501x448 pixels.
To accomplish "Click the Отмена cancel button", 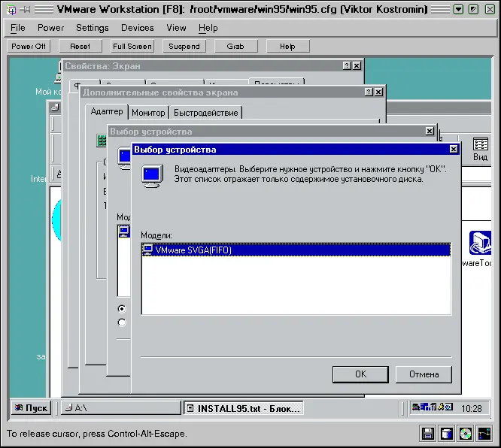I will point(424,374).
